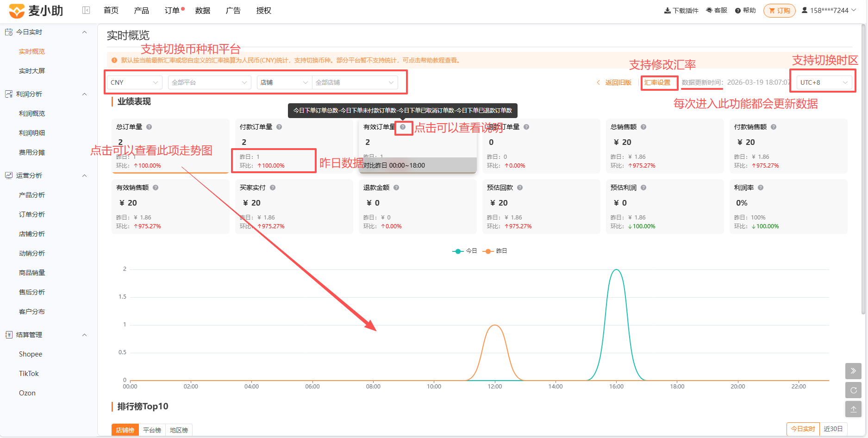Open the 数据 top menu
The width and height of the screenshot is (868, 438).
coord(203,11)
